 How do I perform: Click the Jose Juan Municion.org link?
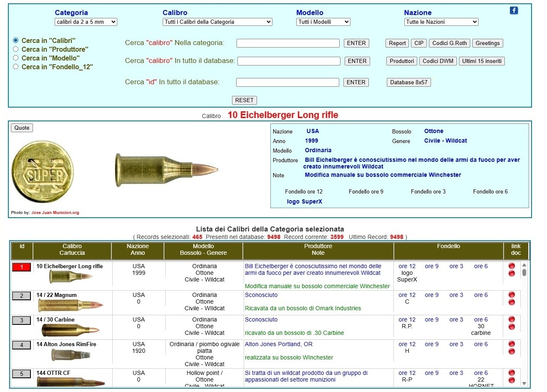click(55, 213)
